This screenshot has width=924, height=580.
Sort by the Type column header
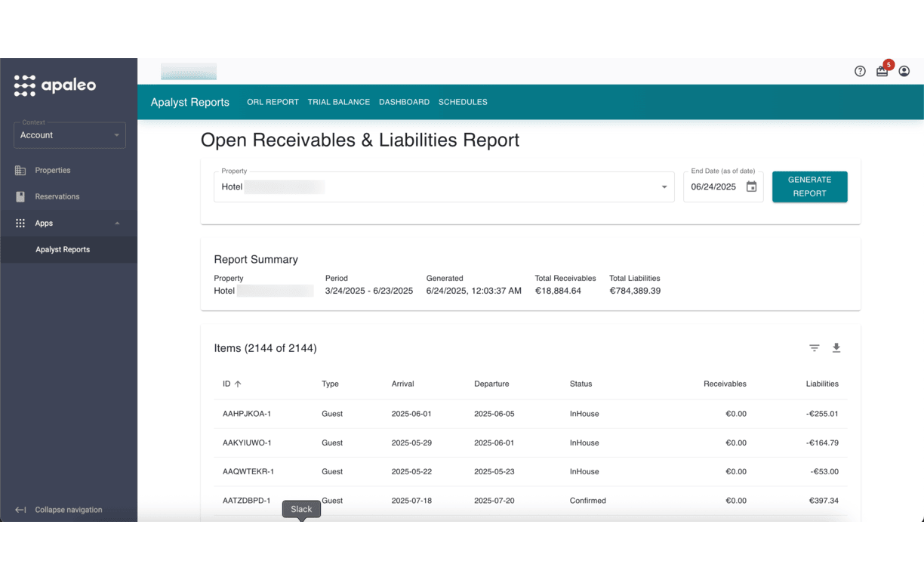point(330,384)
